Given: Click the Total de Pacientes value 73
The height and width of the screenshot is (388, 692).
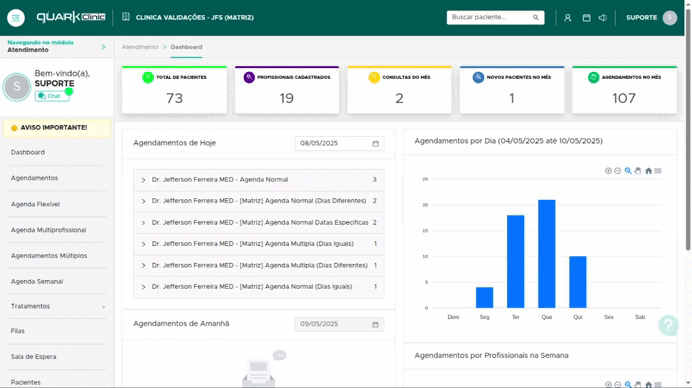Looking at the screenshot, I should [x=174, y=98].
